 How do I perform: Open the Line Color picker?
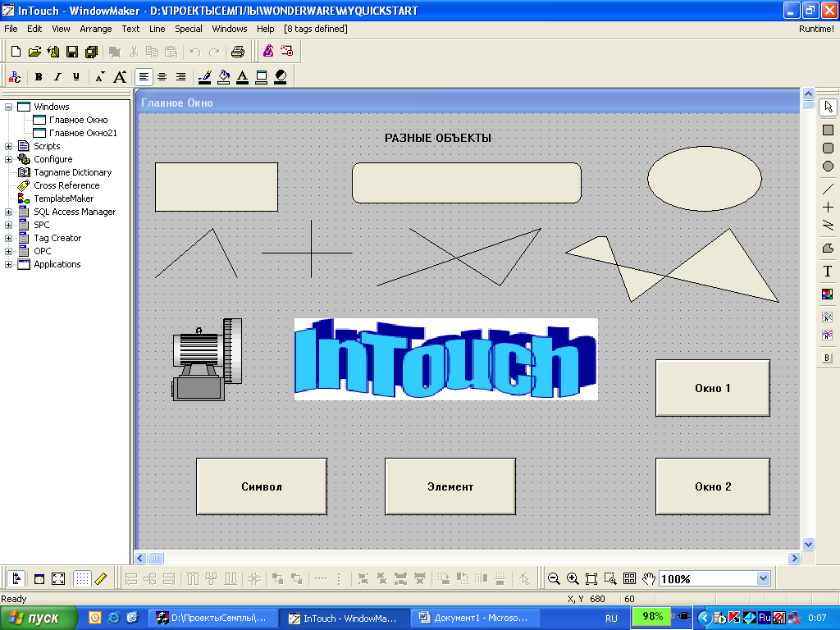pyautogui.click(x=204, y=77)
